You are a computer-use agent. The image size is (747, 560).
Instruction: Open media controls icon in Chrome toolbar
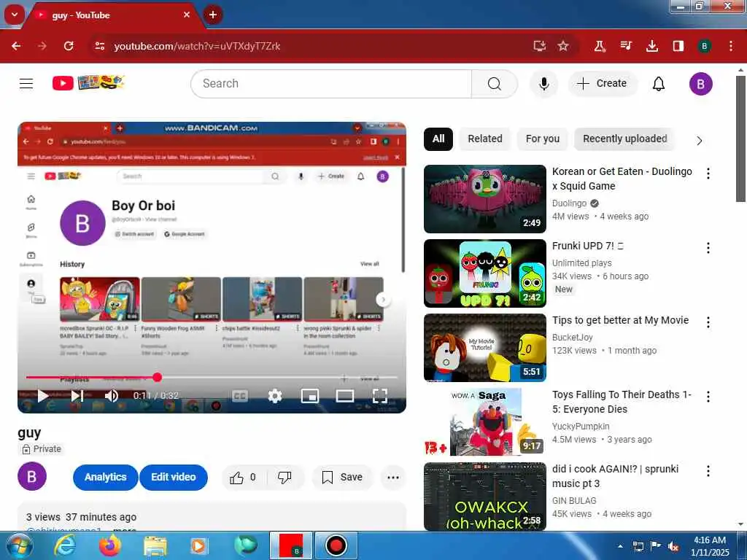pyautogui.click(x=626, y=46)
